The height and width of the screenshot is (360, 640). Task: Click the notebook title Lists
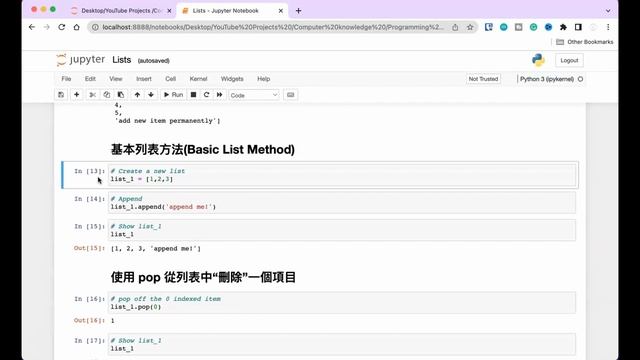pos(122,60)
